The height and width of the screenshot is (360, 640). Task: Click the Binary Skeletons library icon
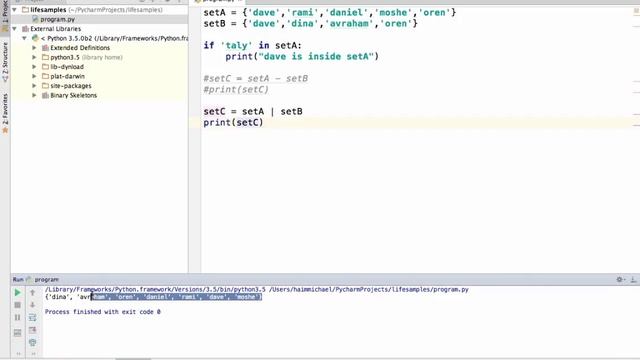45,95
